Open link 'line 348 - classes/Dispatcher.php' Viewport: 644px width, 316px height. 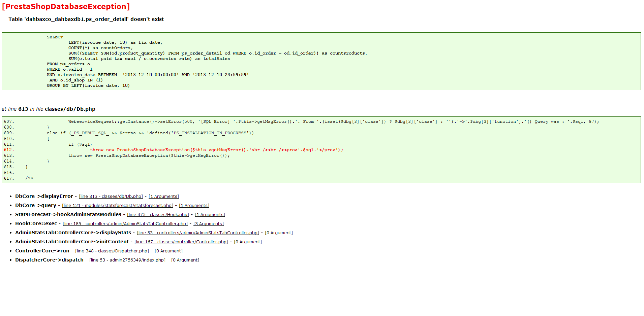(112, 251)
